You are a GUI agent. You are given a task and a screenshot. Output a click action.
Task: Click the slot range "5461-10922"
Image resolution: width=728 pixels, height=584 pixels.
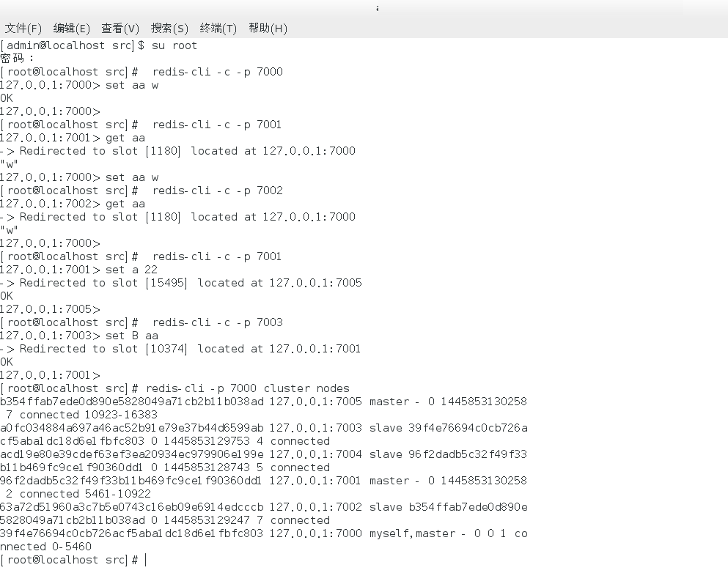[118, 494]
